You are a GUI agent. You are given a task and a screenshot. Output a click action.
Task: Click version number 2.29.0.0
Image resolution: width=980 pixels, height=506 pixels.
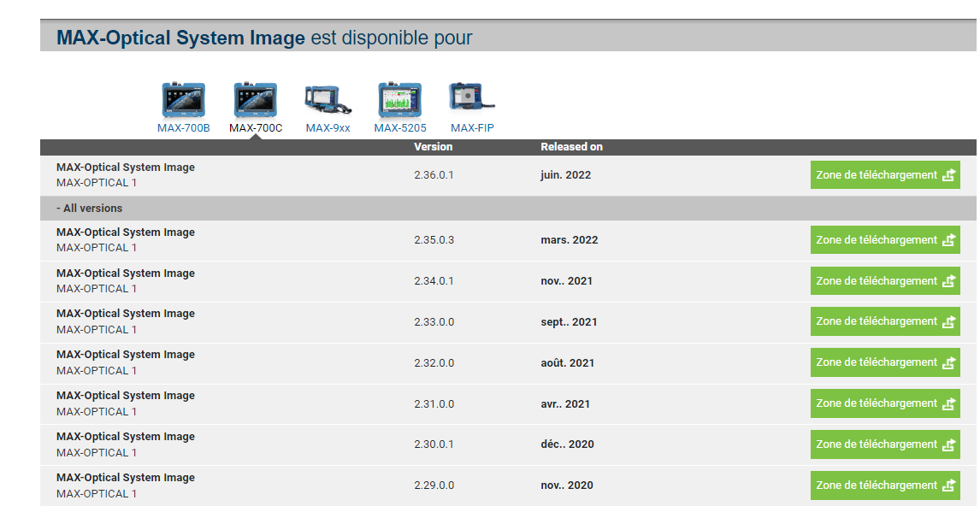pyautogui.click(x=434, y=485)
